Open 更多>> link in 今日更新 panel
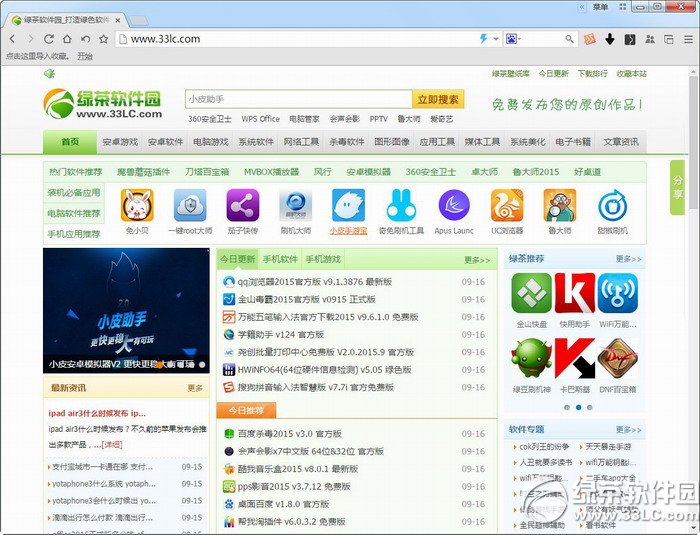Viewport: 700px width, 535px height. (477, 260)
